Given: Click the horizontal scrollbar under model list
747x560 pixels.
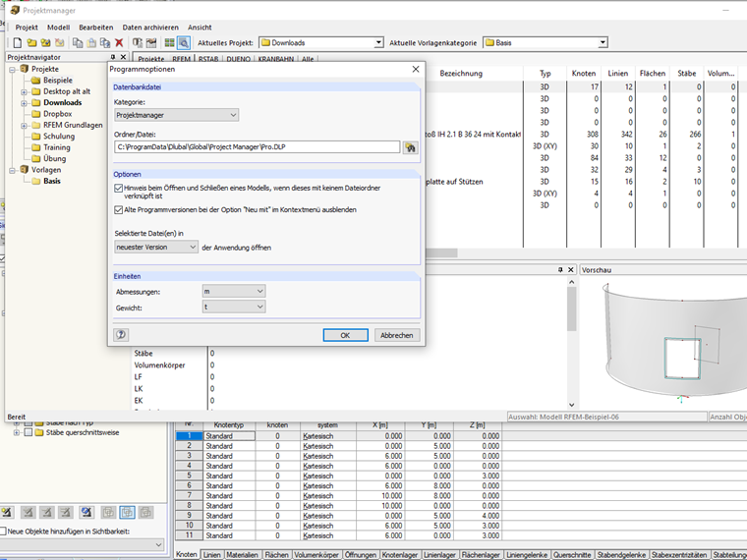Looking at the screenshot, I should point(441,252).
